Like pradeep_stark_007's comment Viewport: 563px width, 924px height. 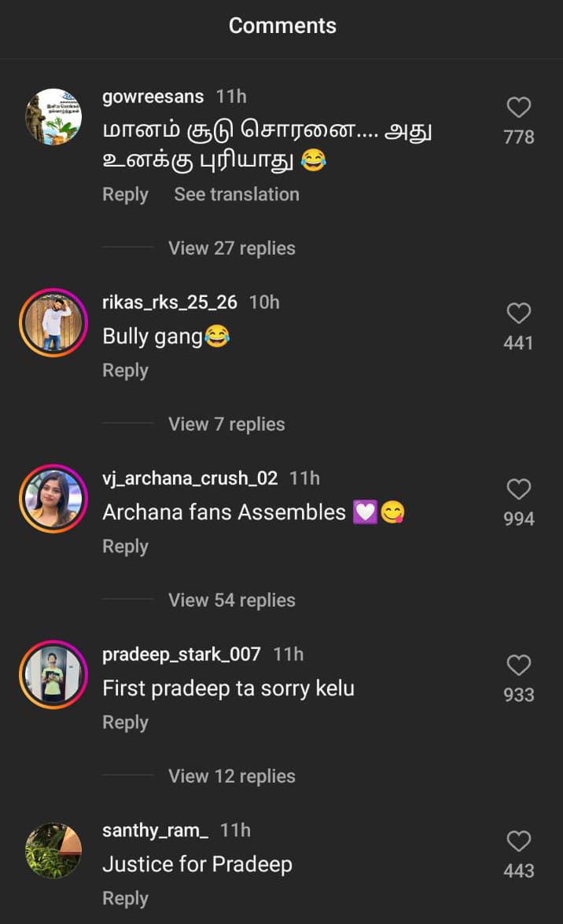(518, 666)
